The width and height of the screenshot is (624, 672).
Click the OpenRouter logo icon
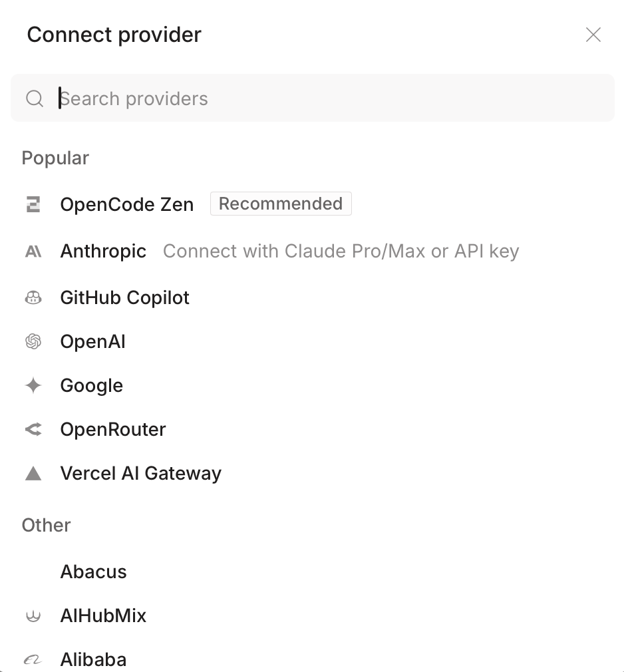33,429
